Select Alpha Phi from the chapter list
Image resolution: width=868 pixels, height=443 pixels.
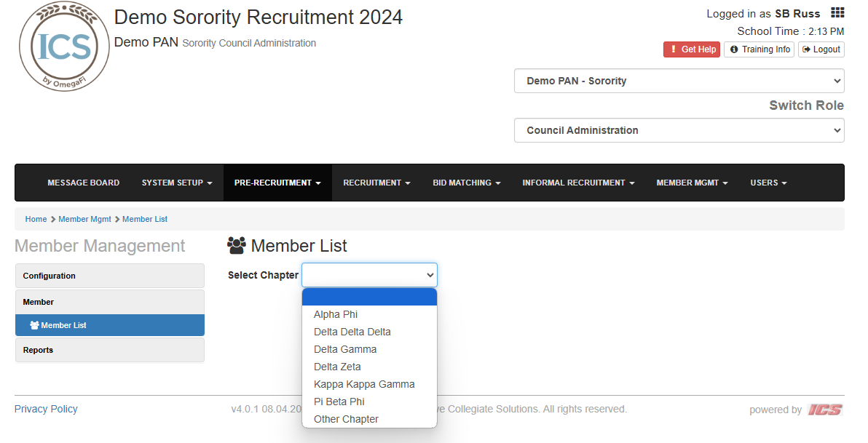pos(336,314)
